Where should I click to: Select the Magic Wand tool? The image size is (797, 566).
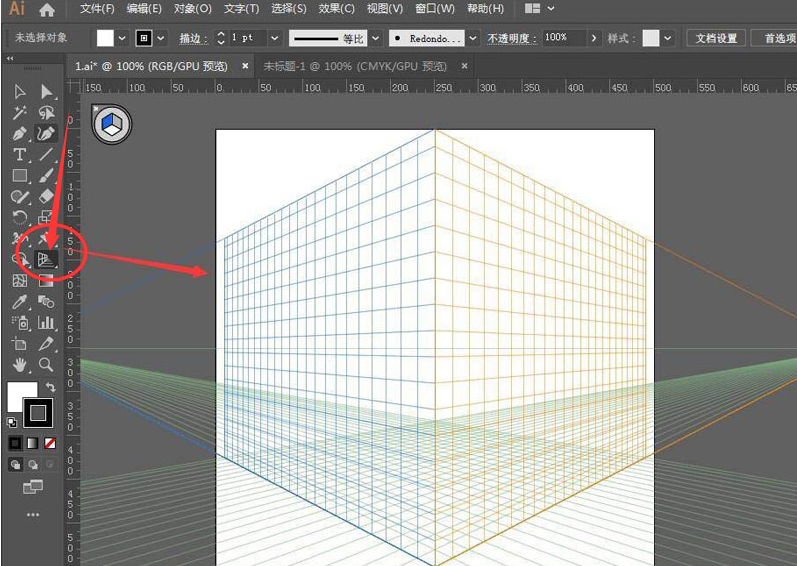(19, 113)
